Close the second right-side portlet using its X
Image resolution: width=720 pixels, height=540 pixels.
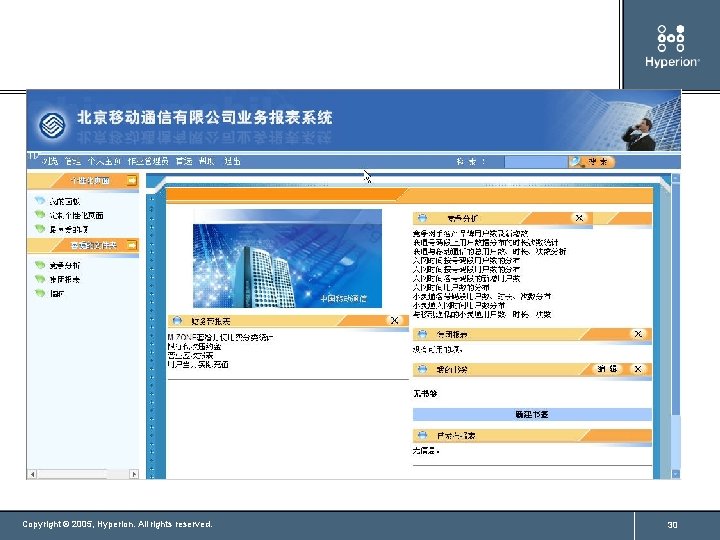638,334
